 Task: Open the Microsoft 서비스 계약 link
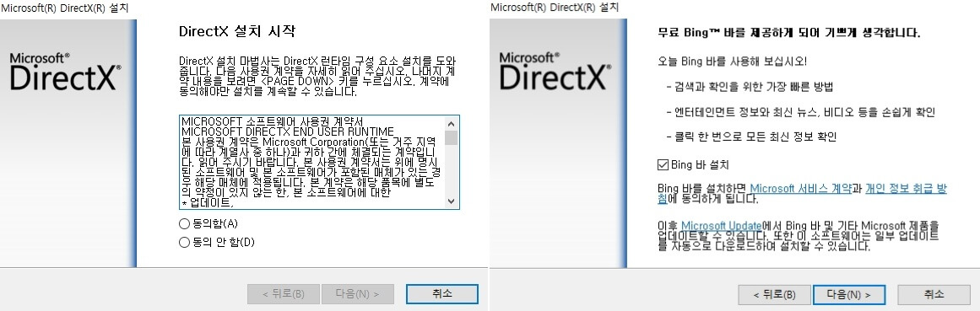[800, 188]
